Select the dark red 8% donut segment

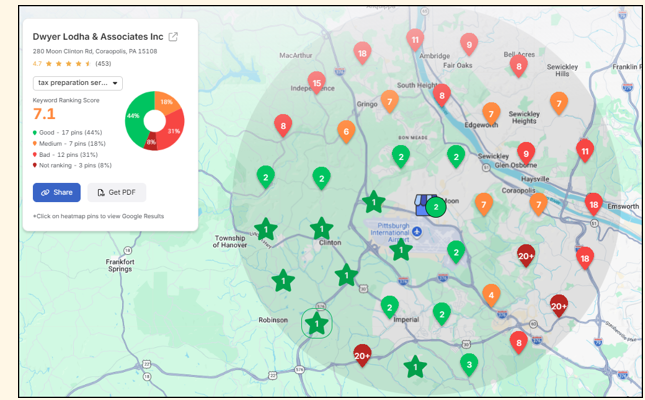(151, 141)
